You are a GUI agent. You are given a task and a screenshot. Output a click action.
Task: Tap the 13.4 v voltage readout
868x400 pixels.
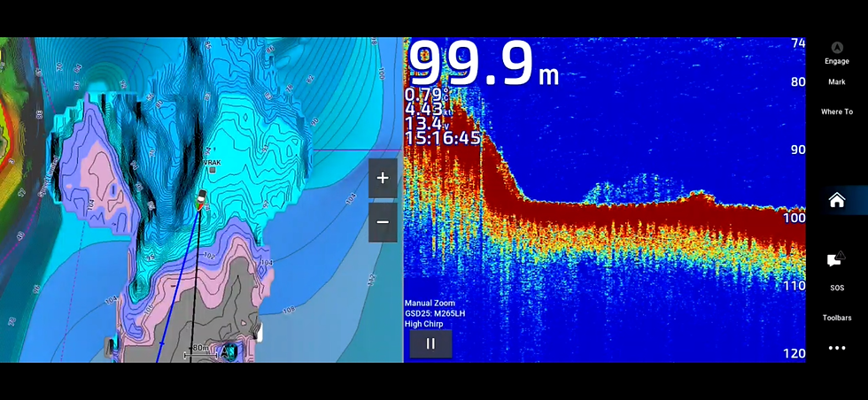point(427,123)
